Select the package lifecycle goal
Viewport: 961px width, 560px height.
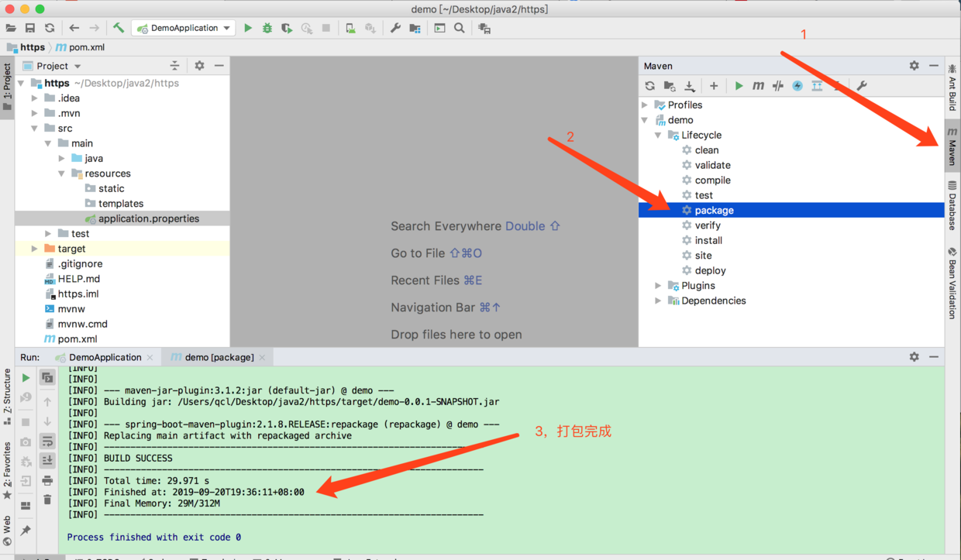(x=791, y=210)
